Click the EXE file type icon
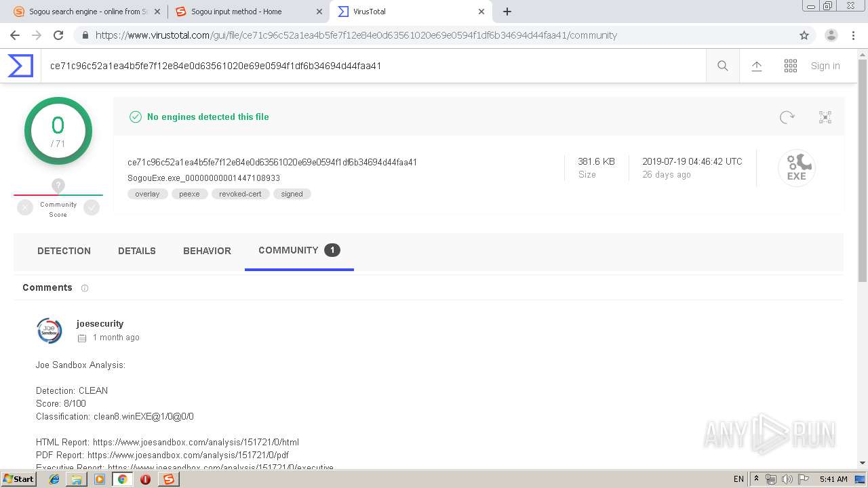Viewport: 868px width, 488px height. (797, 168)
